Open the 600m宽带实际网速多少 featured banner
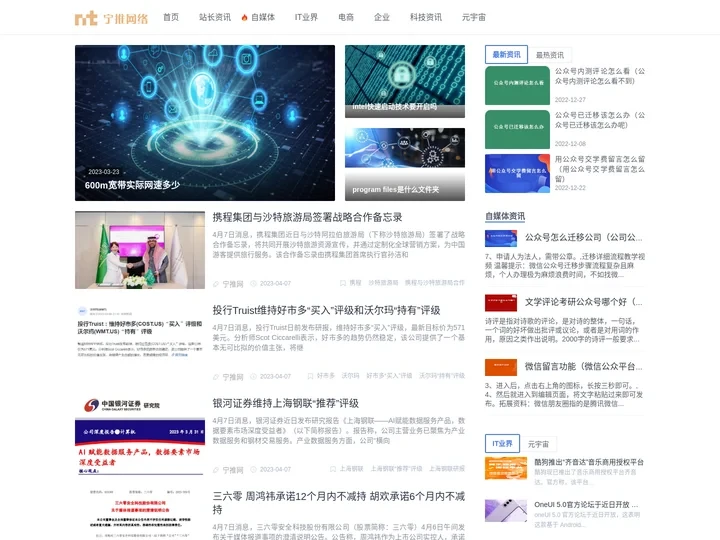The width and height of the screenshot is (720, 540). [x=205, y=123]
